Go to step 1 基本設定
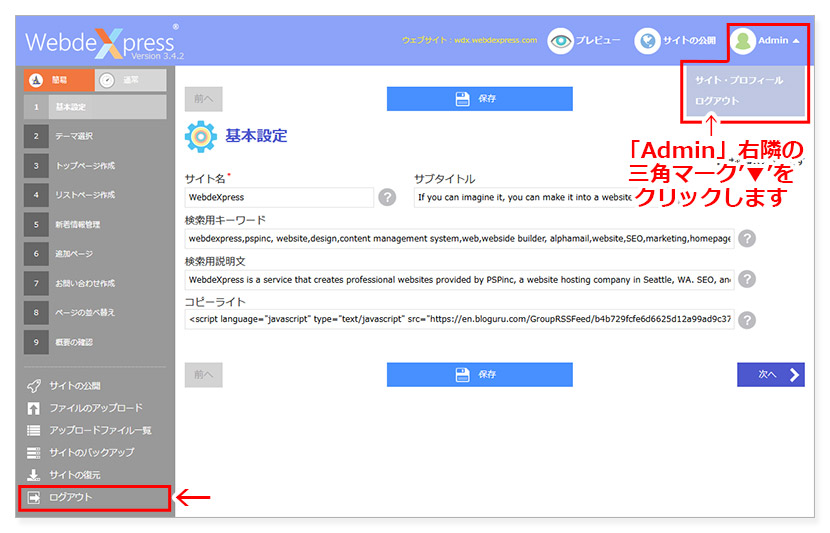The height and width of the screenshot is (533, 830). tap(95, 107)
